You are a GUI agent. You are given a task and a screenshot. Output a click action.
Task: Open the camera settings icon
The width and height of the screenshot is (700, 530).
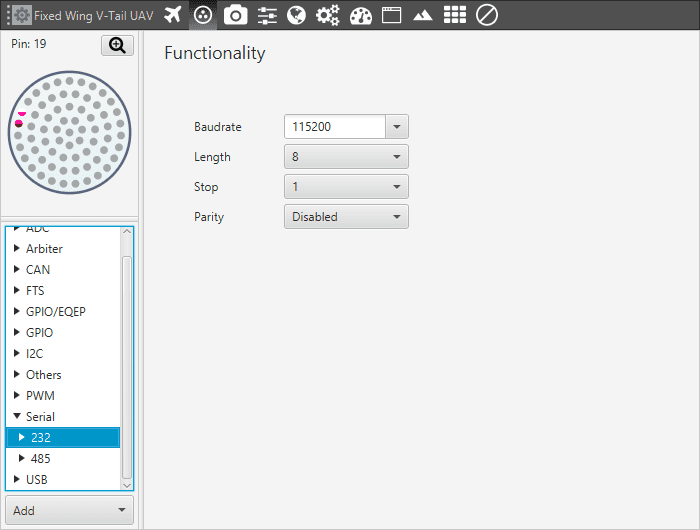pyautogui.click(x=235, y=15)
